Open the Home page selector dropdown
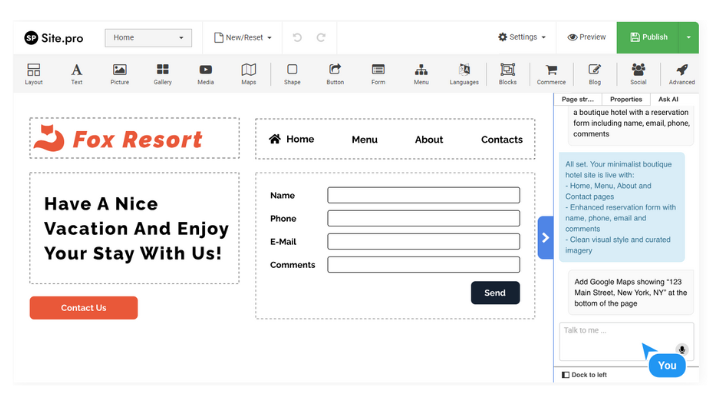Screen dimensions: 720x405 [x=148, y=38]
